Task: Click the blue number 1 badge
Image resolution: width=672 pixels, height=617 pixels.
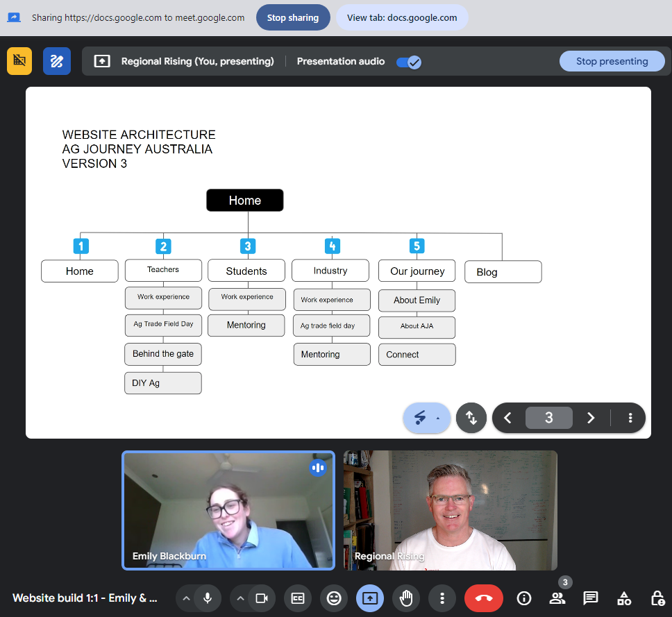Action: point(81,246)
